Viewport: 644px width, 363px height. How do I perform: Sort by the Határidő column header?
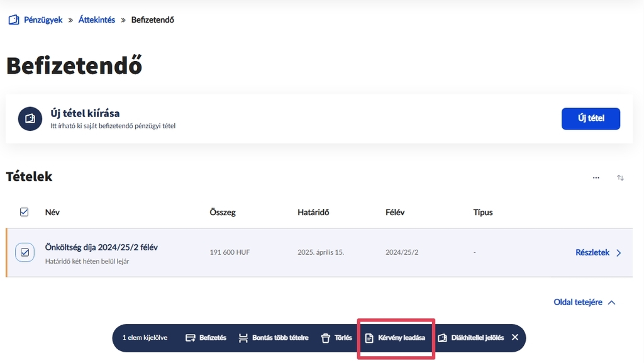[x=313, y=212]
